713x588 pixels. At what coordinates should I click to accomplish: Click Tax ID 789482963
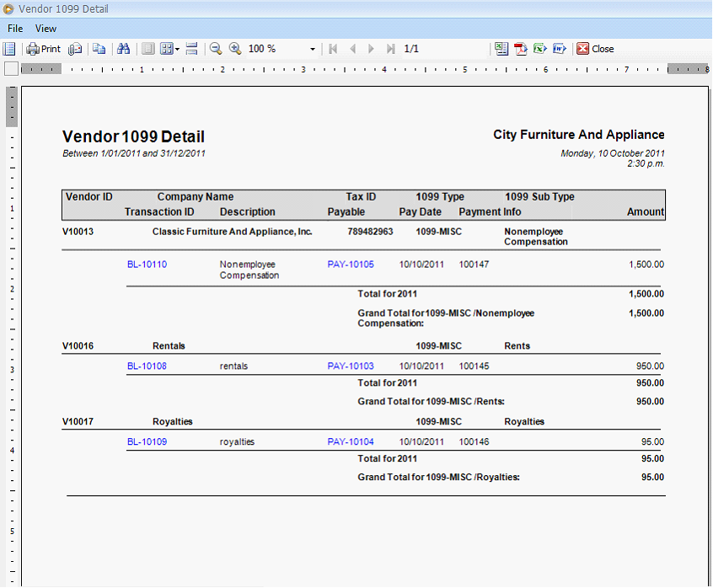tap(370, 232)
